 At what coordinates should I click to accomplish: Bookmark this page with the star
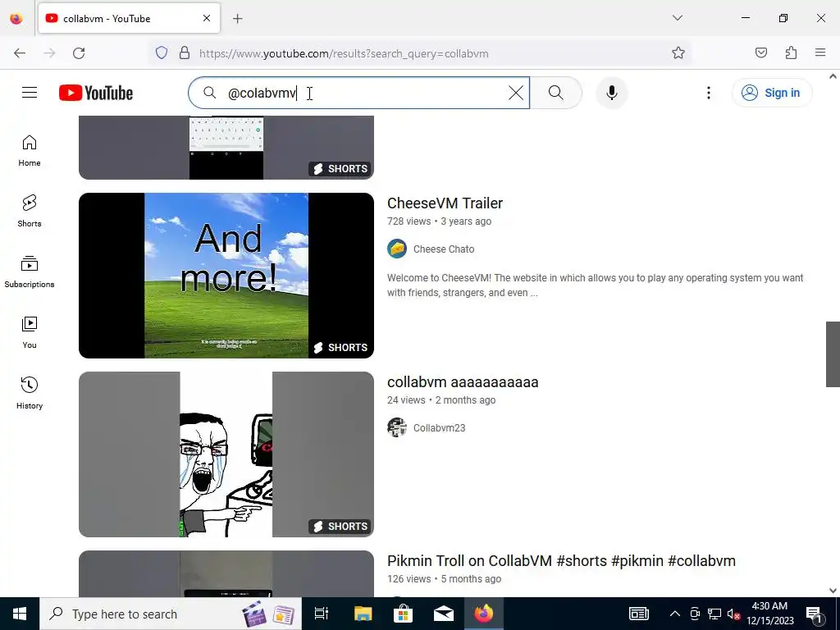[x=678, y=53]
